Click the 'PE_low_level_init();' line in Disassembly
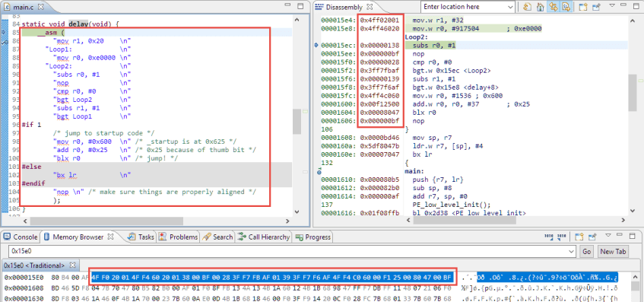 coord(452,205)
